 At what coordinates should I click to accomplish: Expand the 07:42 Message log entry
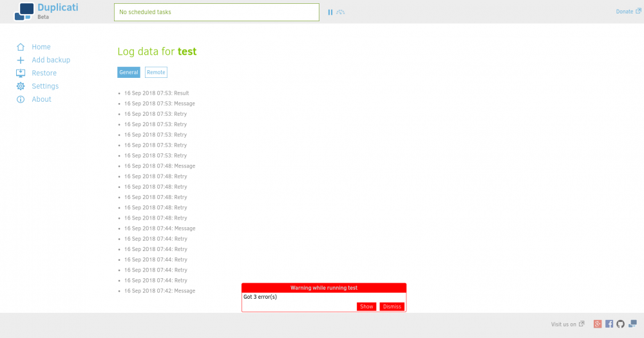pyautogui.click(x=159, y=291)
